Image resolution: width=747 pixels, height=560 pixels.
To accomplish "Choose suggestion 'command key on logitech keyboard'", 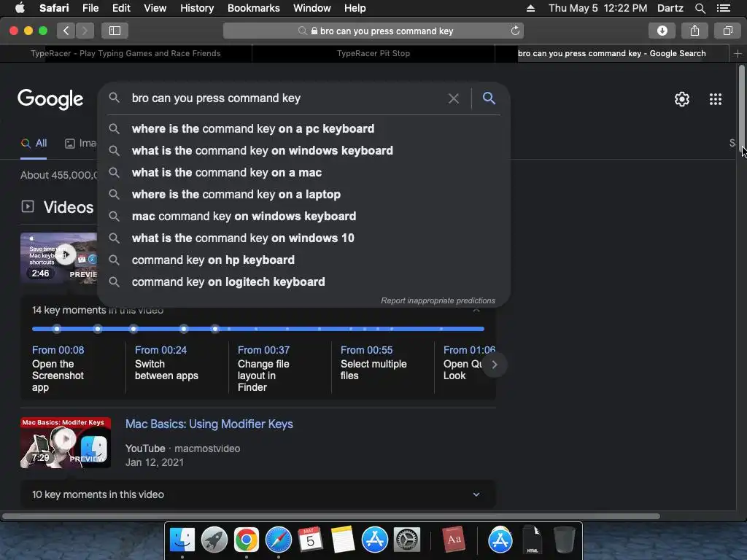I will point(303,282).
